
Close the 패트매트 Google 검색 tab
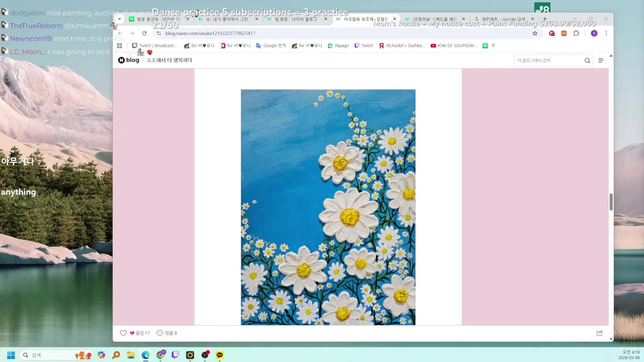point(532,19)
